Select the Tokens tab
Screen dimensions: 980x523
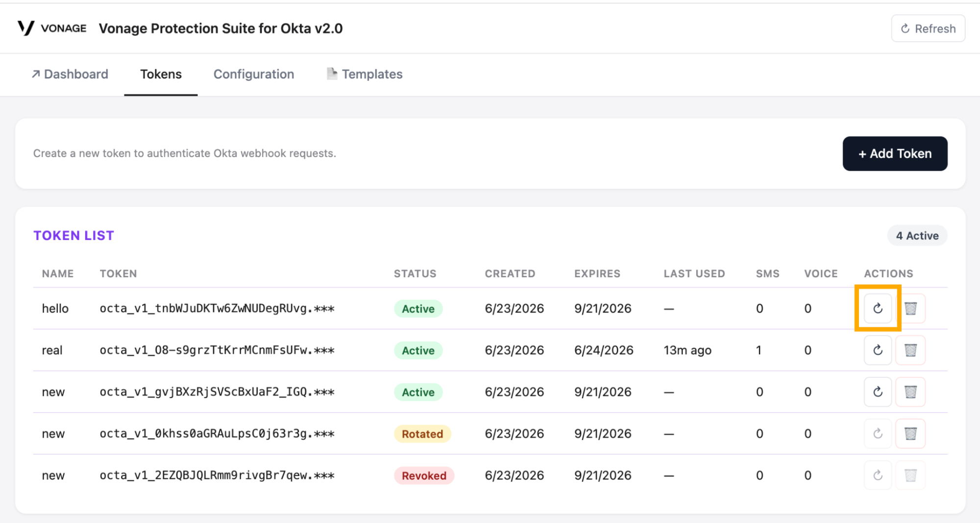click(x=161, y=74)
